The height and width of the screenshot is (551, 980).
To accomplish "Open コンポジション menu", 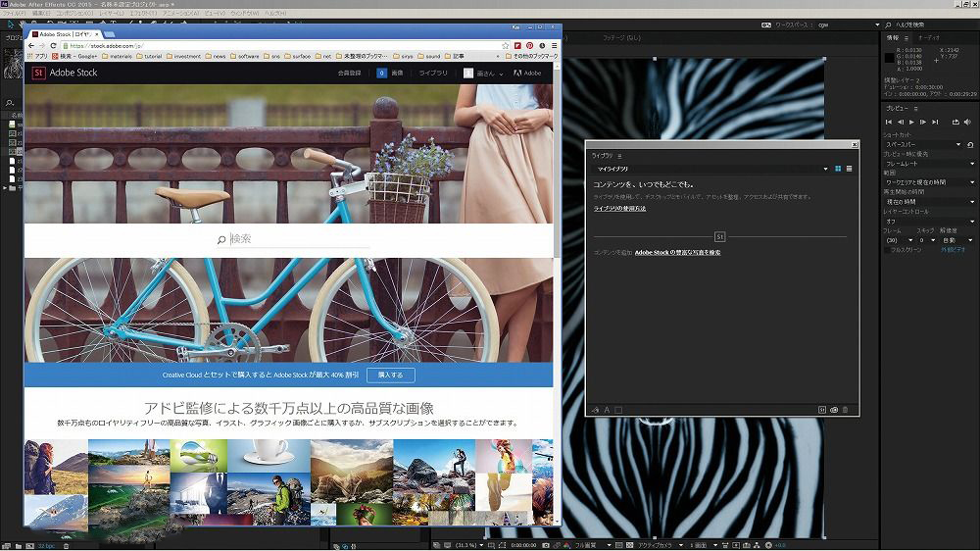I will (x=74, y=13).
